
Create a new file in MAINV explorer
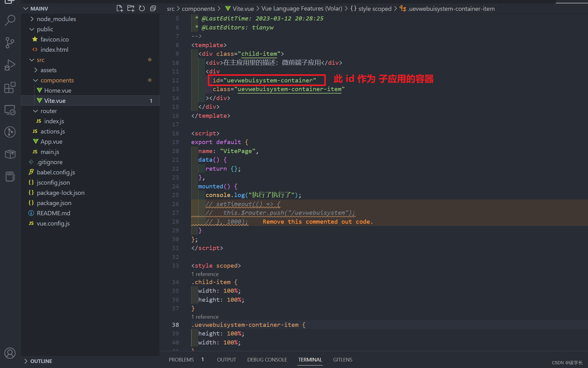pyautogui.click(x=120, y=8)
